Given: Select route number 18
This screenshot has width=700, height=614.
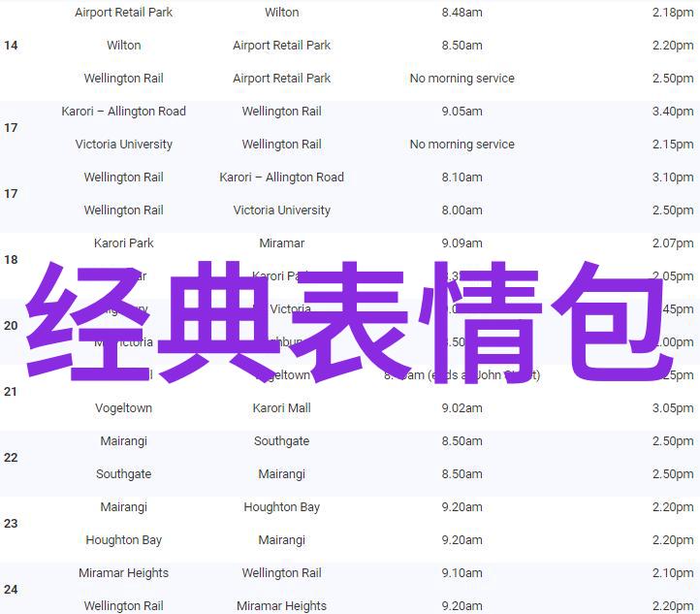Looking at the screenshot, I should [11, 260].
